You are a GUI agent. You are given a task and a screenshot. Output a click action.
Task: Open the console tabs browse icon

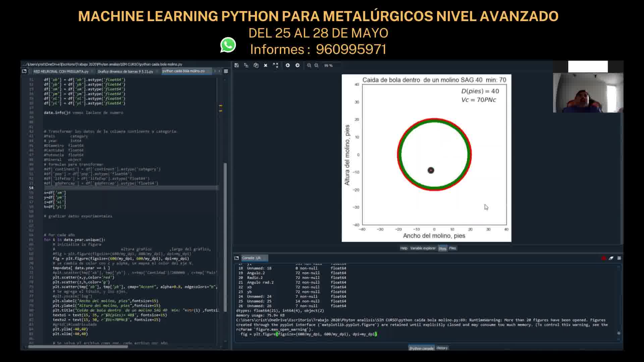pos(236,258)
